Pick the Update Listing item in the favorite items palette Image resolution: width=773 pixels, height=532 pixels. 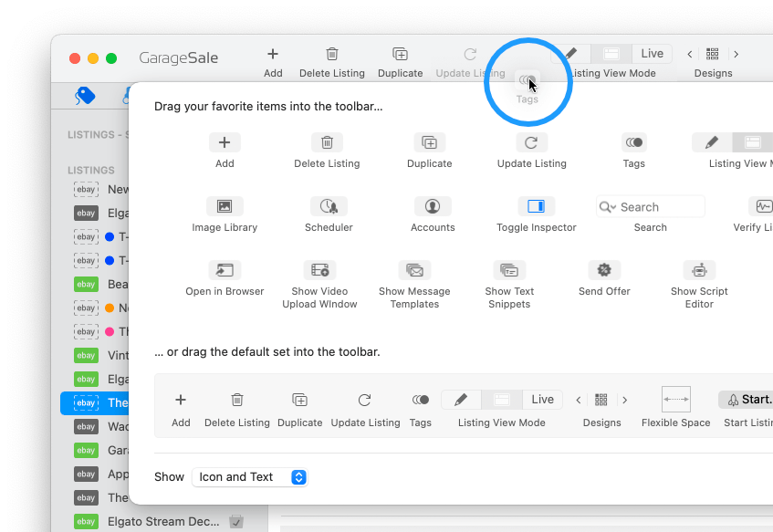pos(531,142)
